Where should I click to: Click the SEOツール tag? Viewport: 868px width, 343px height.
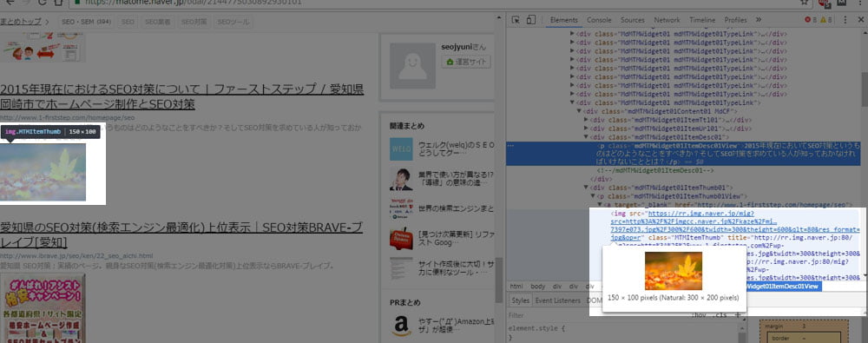233,23
